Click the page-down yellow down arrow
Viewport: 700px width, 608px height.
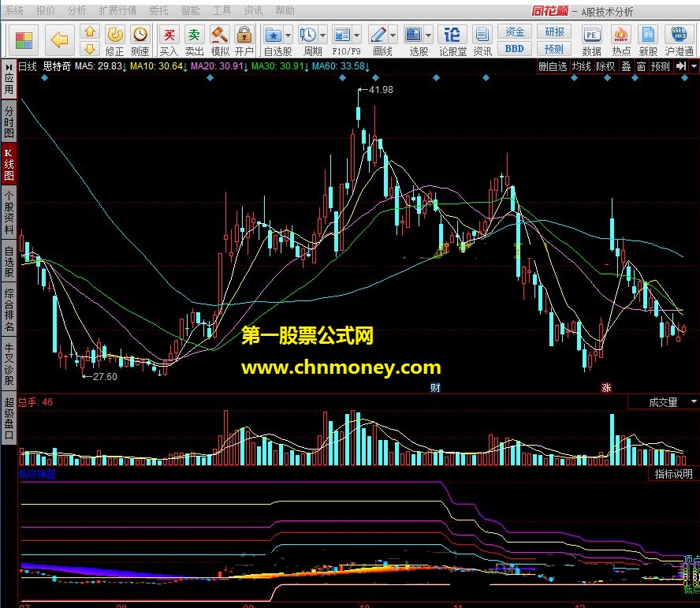(90, 49)
